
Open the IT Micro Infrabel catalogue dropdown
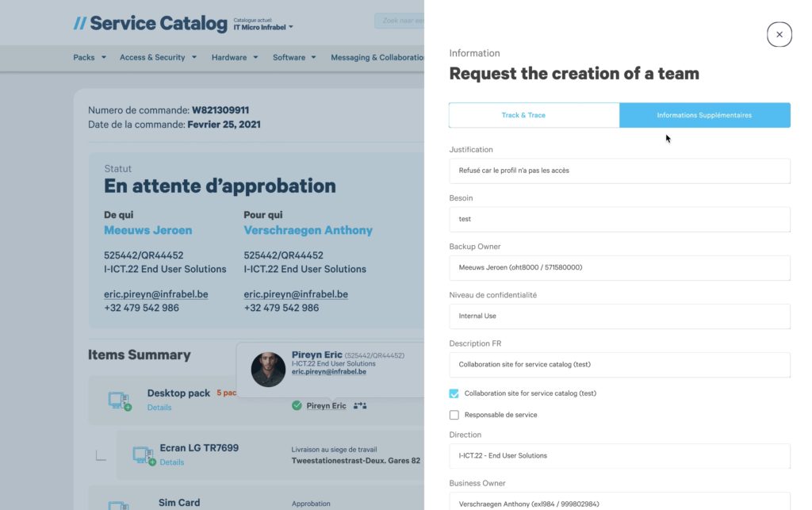(263, 27)
